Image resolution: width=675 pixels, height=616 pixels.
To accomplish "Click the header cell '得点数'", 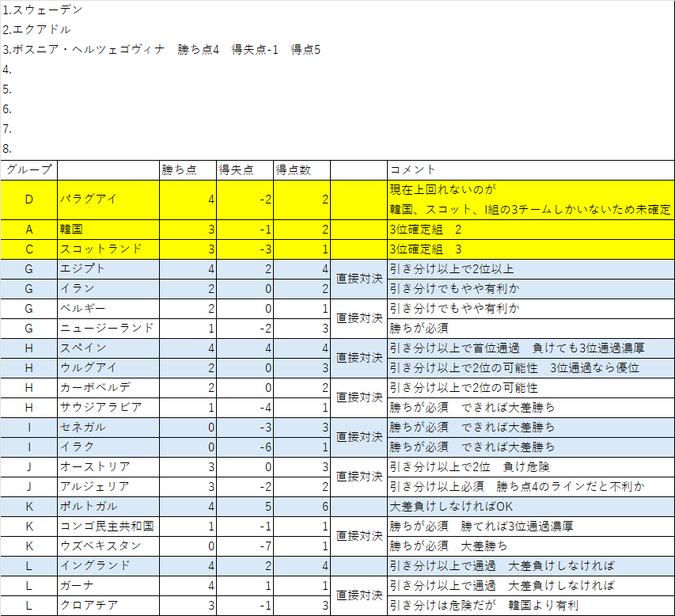I will pos(301,170).
